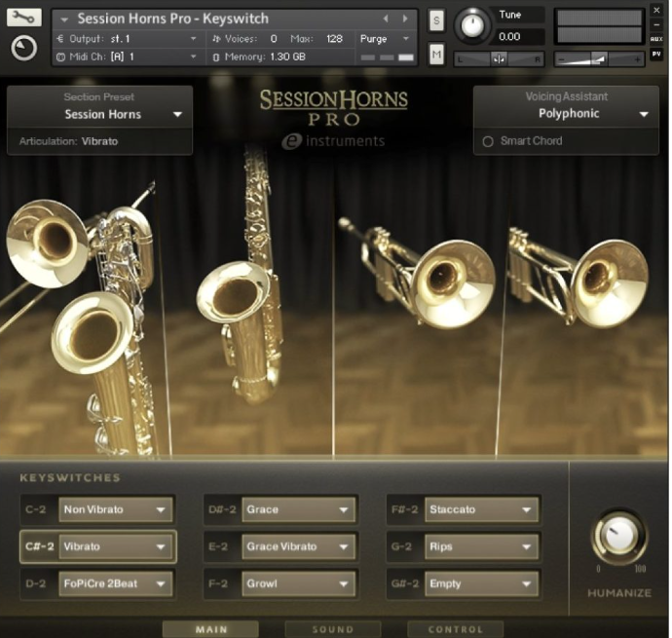The height and width of the screenshot is (638, 672).
Task: Click the voices icon beside Voices label
Action: (x=216, y=39)
